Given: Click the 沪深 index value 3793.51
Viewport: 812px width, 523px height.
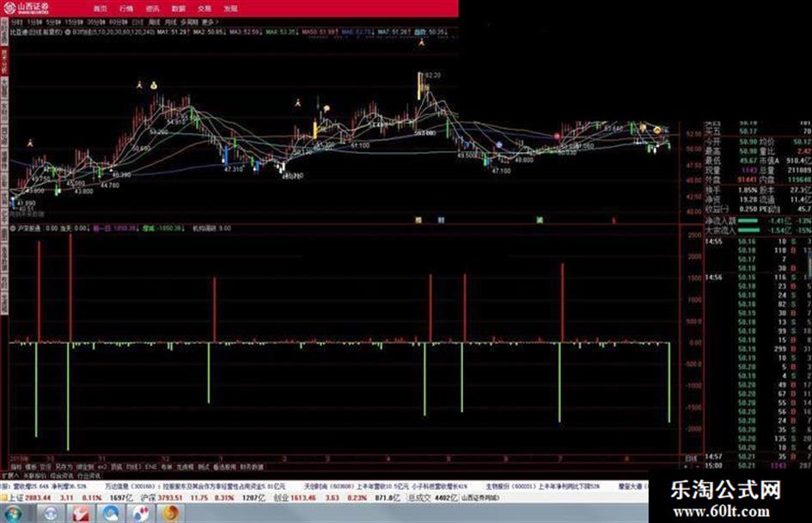Looking at the screenshot, I should click(x=170, y=497).
